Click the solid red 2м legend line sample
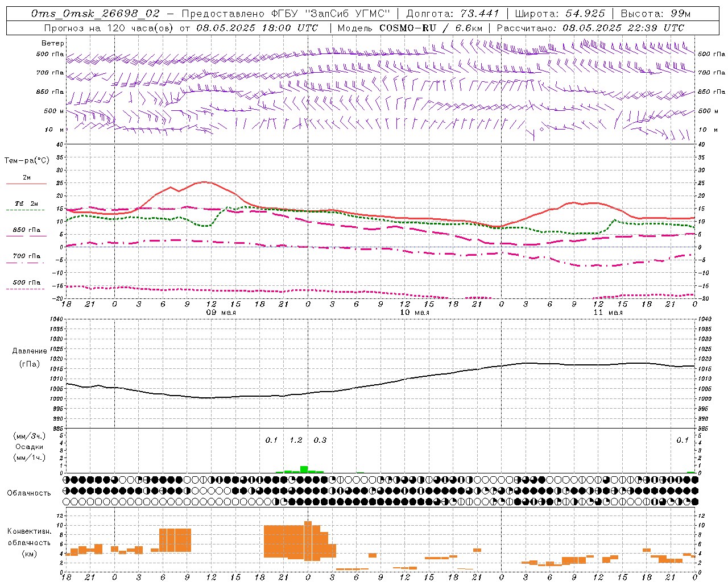Screen dimensions: 728x582 click(x=26, y=184)
